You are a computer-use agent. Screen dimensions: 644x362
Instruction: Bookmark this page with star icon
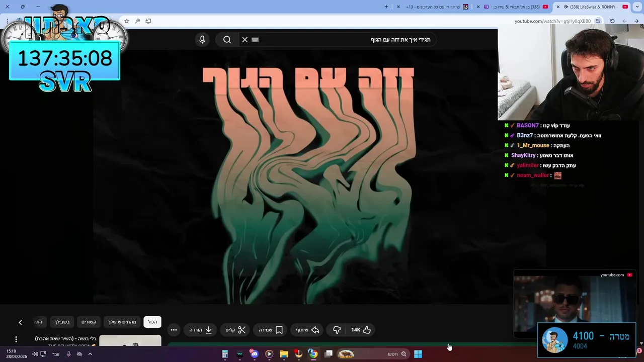click(127, 21)
